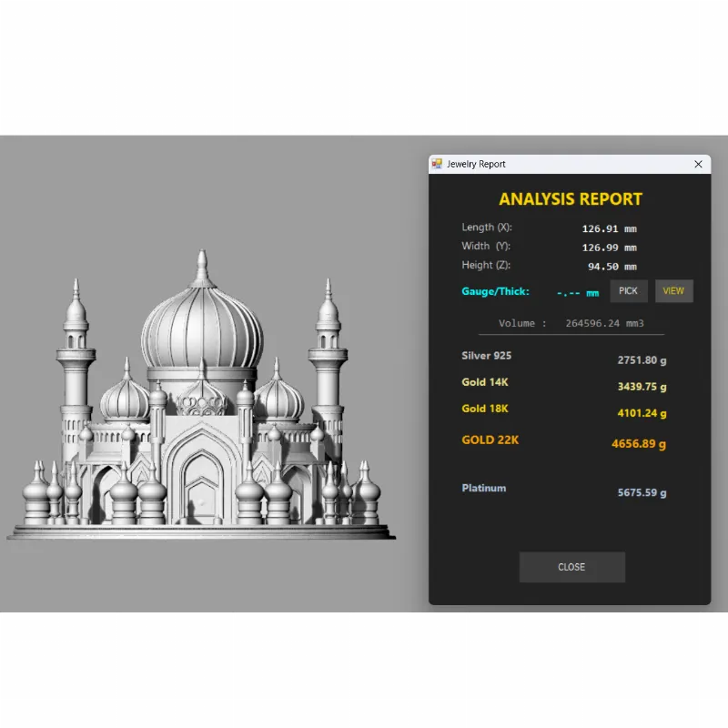Click the Width (Y) value 126.99 mm
The image size is (728, 728).
coord(609,248)
